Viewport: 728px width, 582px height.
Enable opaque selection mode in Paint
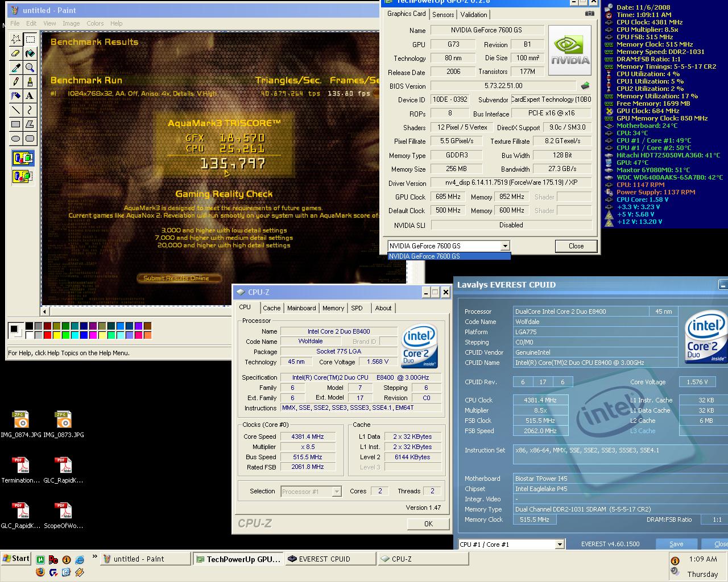(x=23, y=159)
